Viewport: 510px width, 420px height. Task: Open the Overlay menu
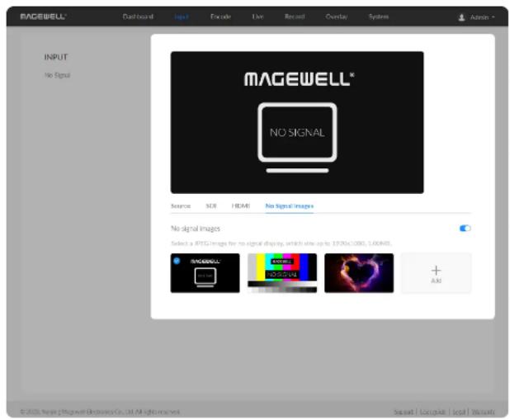(337, 17)
